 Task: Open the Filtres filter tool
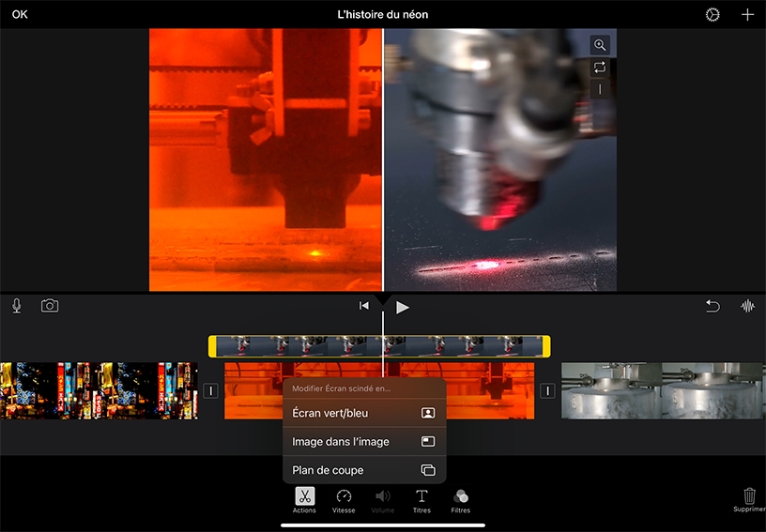pyautogui.click(x=461, y=500)
